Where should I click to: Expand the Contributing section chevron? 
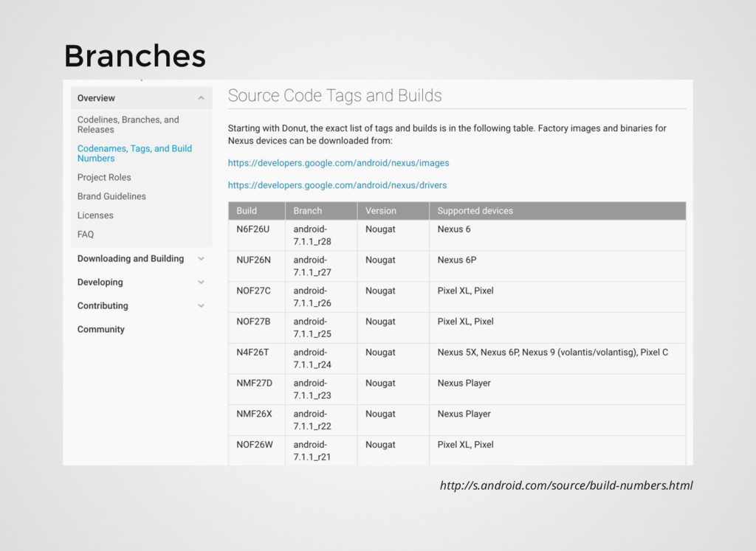[x=201, y=306]
